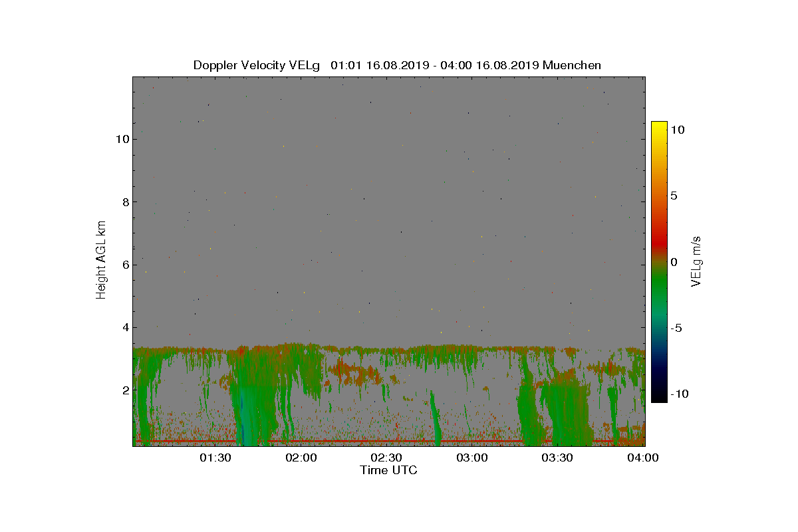Image resolution: width=798 pixels, height=532 pixels.
Task: Click the 01:30 time tick label
Action: coord(216,458)
